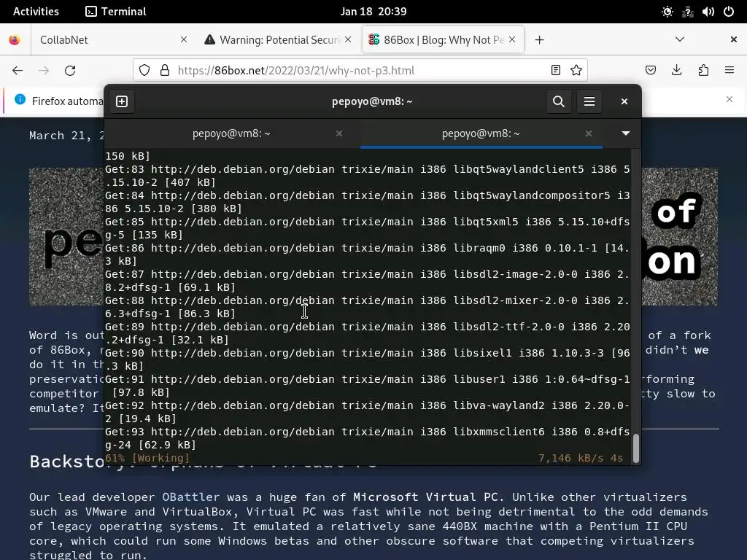Click Get:89 libsdl2-ttf line
Viewport: 747px width, 560px height.
[368, 333]
